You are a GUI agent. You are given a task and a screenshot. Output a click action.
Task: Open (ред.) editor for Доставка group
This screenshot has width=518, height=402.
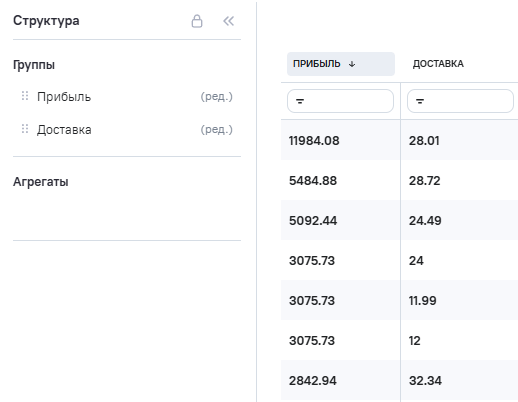[x=217, y=129]
